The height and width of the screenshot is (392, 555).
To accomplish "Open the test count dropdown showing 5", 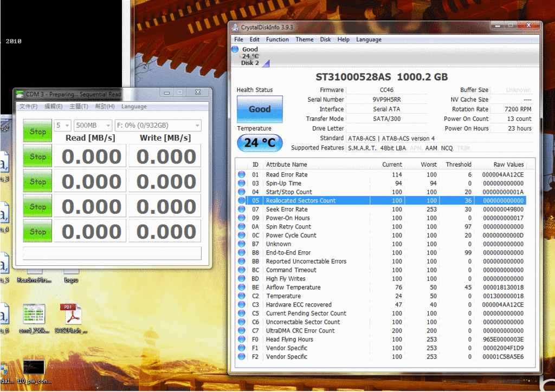I will coord(62,126).
